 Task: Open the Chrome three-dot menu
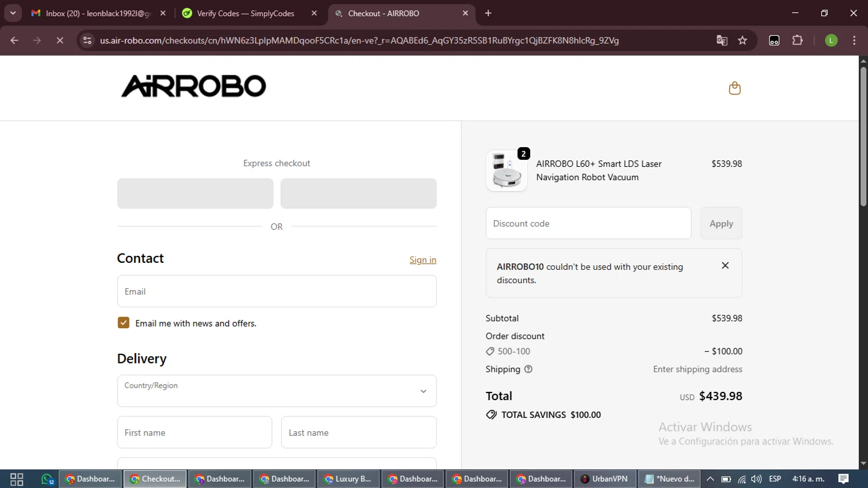[x=854, y=41]
